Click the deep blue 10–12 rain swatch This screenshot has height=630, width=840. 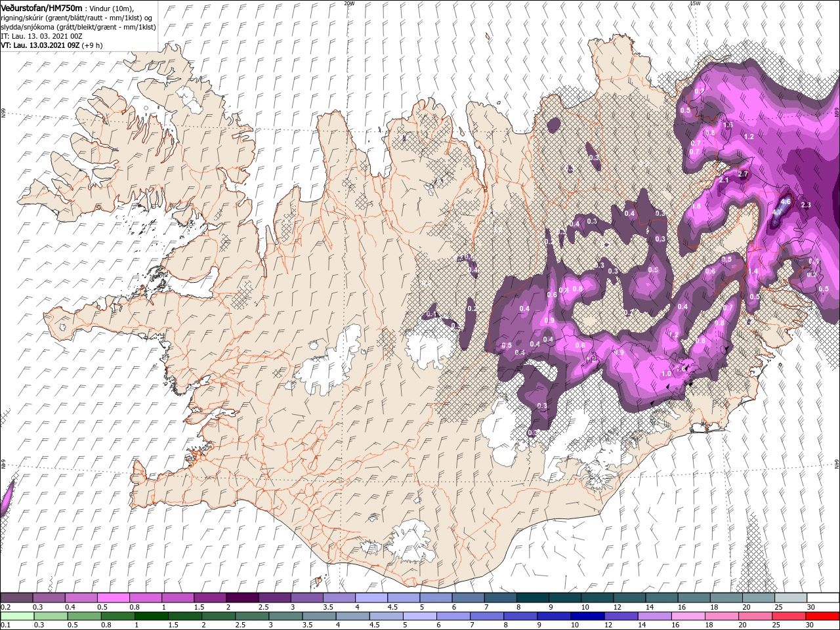coord(587,616)
